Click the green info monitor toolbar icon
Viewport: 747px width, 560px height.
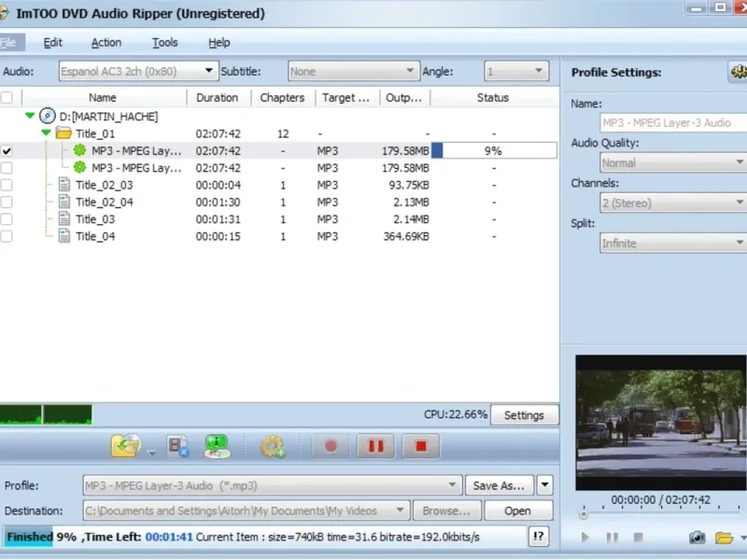tap(217, 446)
